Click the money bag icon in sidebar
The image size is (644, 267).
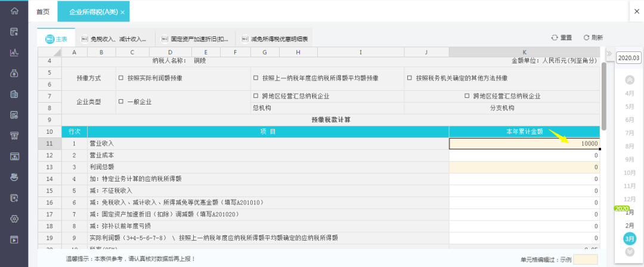click(x=14, y=73)
